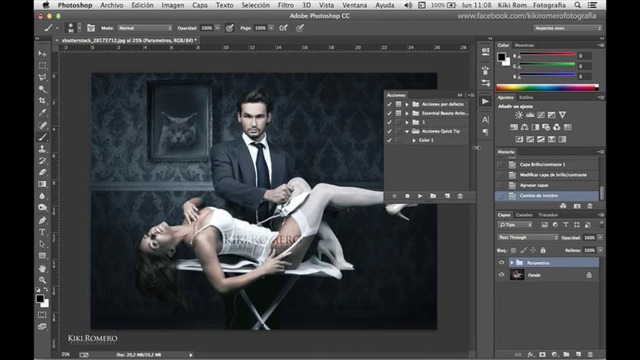The width and height of the screenshot is (640, 360).
Task: Select the Eyedropper tool
Action: [x=42, y=113]
